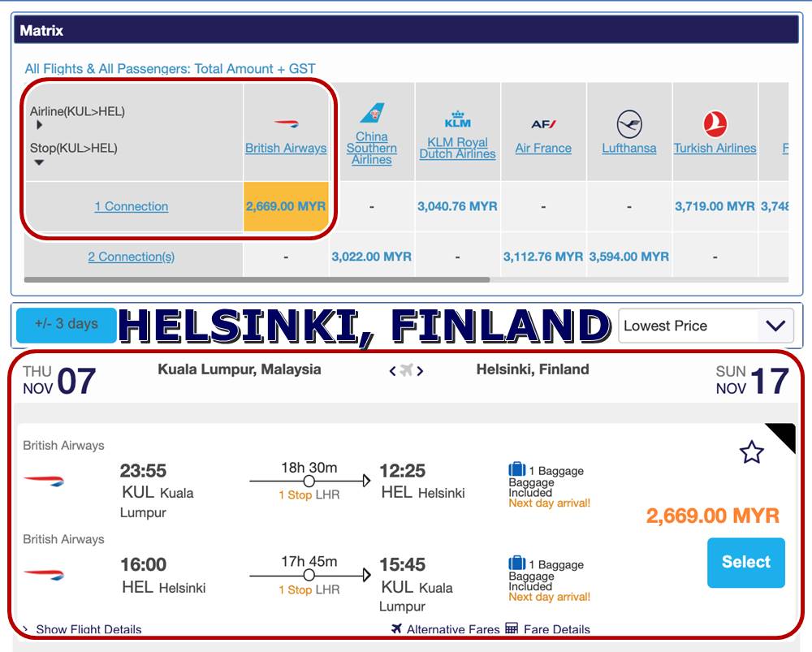Click the 1 Stop LHR label on outbound flight
The height and width of the screenshot is (652, 812).
point(309,494)
